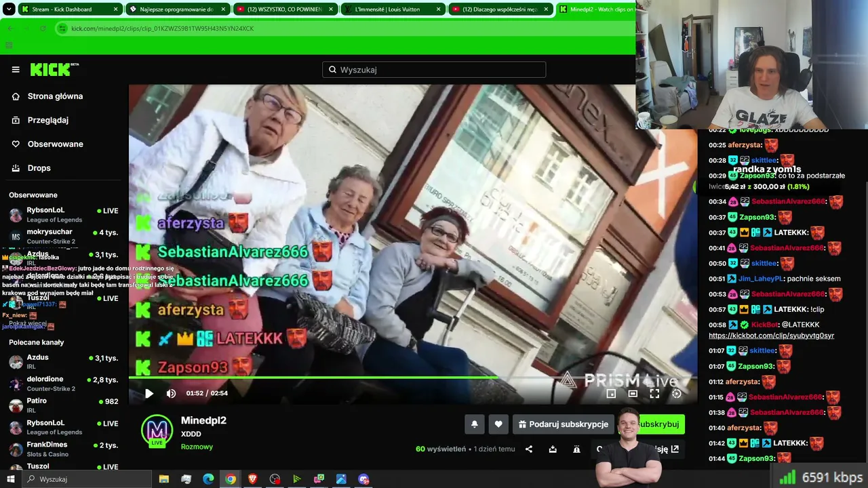Open the Photos app from taskbar
The image size is (868, 488).
coord(341,479)
